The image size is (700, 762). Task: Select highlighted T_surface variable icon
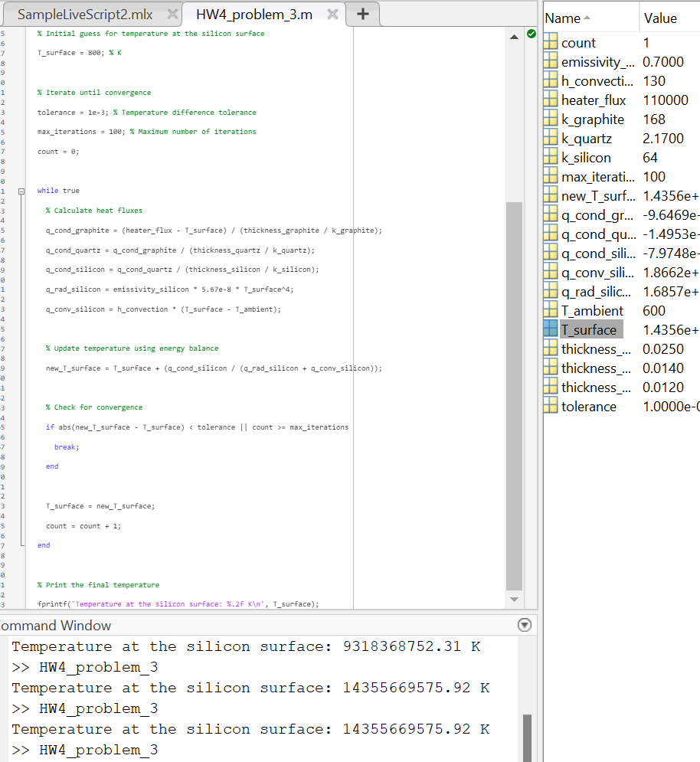click(551, 329)
